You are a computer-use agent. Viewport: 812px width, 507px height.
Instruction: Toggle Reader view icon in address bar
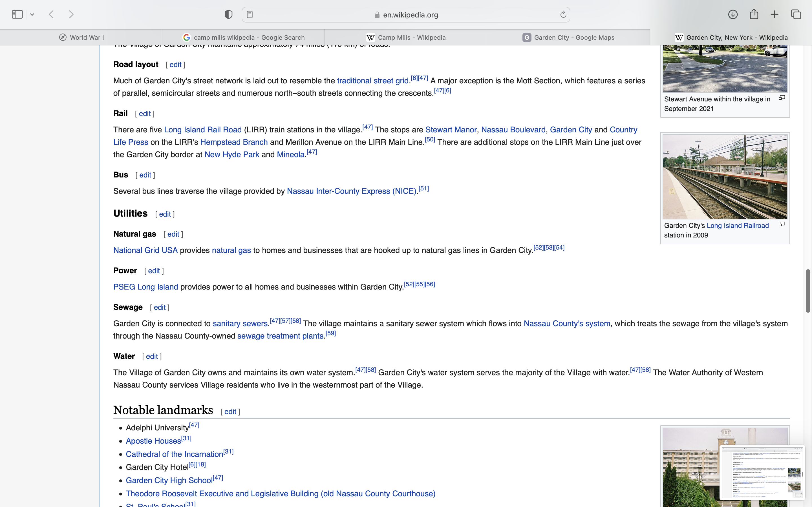pyautogui.click(x=250, y=14)
